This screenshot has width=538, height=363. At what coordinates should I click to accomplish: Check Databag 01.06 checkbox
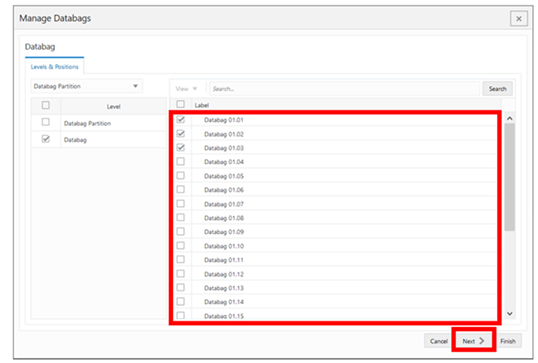180,189
